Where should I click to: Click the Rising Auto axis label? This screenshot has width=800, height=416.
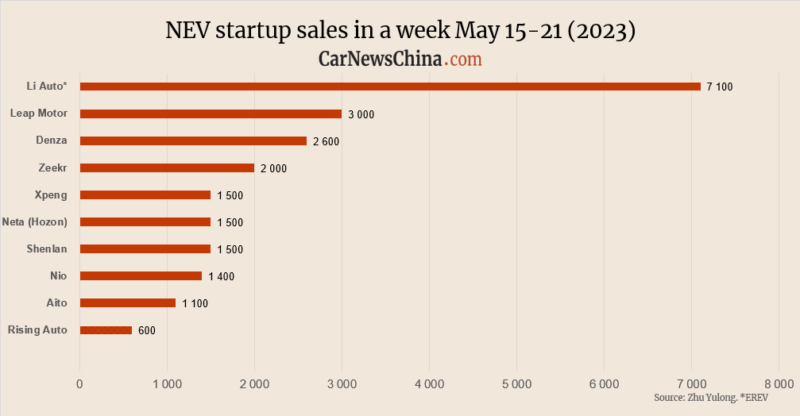coord(37,330)
